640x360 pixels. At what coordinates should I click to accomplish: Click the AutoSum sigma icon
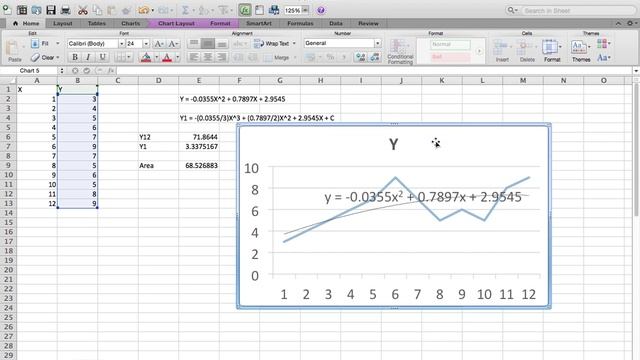click(x=185, y=10)
